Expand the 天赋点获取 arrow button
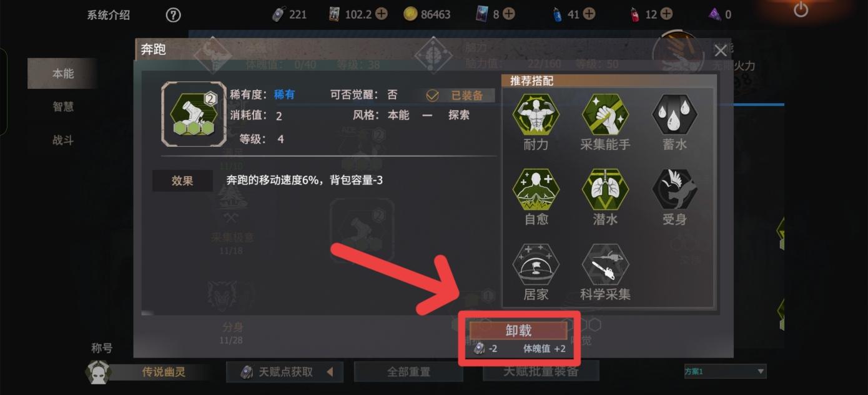This screenshot has width=868, height=395. [330, 372]
